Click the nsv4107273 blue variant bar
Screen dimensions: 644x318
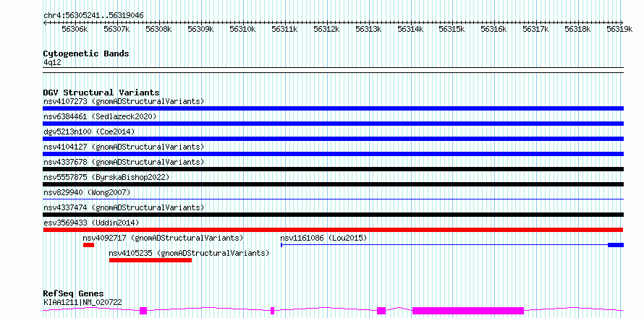[333, 108]
